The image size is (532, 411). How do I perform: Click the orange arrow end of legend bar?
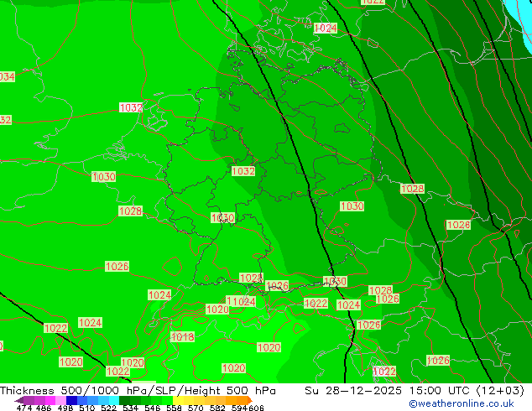[x=250, y=400]
